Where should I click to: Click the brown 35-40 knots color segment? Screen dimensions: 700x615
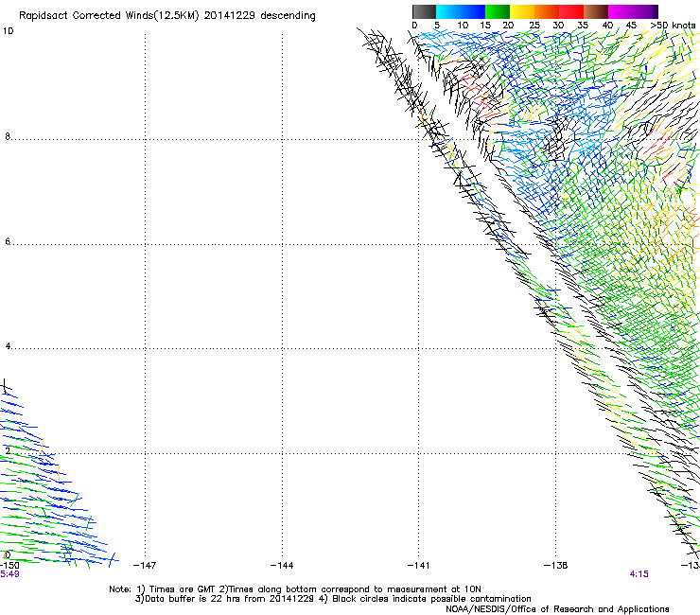click(x=596, y=11)
